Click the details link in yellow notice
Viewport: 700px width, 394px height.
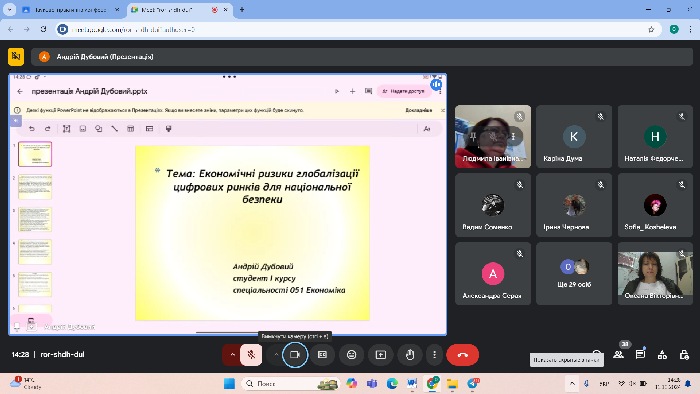pos(418,110)
